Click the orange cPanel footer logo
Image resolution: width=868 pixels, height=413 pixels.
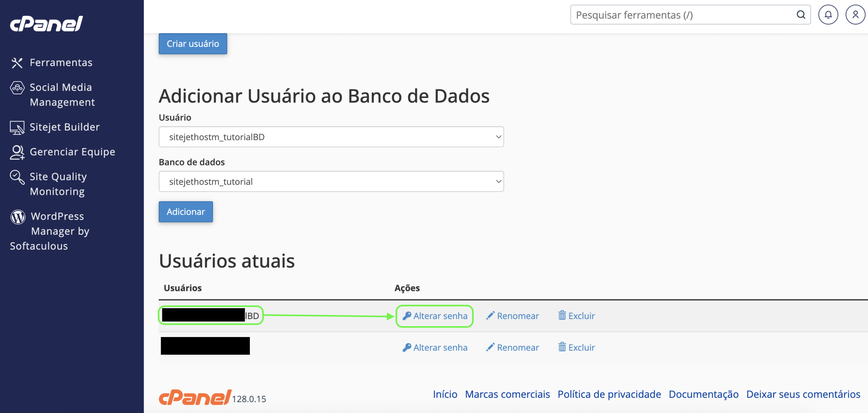pyautogui.click(x=195, y=397)
